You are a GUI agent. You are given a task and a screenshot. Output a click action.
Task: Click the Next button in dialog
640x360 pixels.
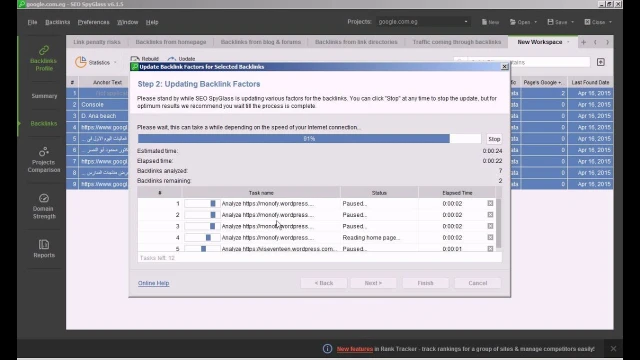(x=373, y=283)
